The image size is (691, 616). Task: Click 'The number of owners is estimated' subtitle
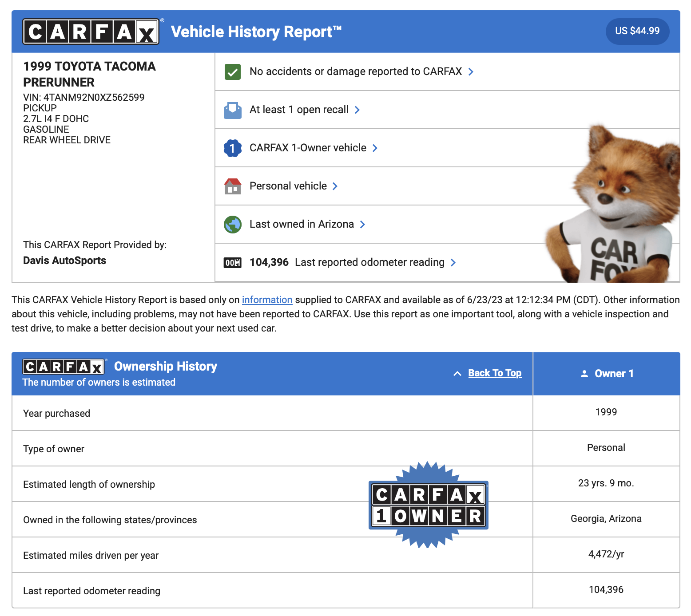click(x=99, y=382)
